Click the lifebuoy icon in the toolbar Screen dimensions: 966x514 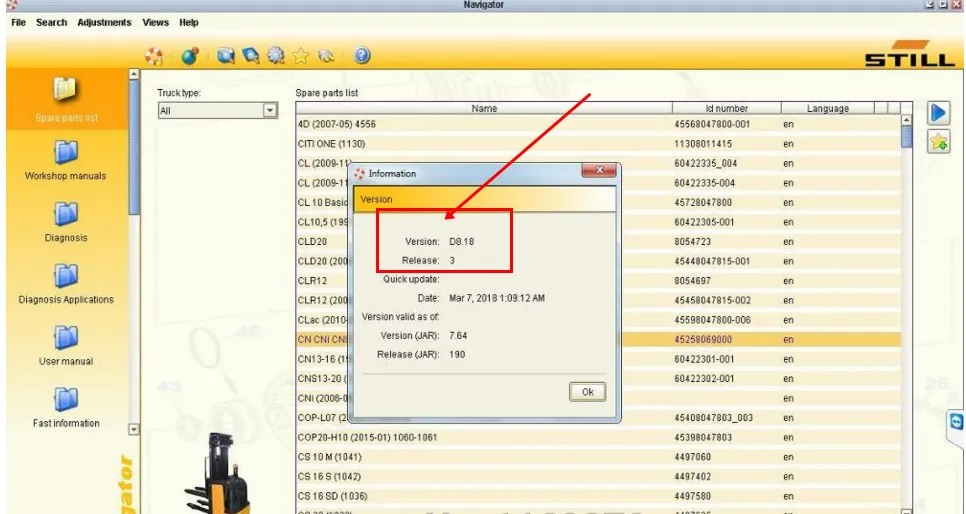point(154,56)
